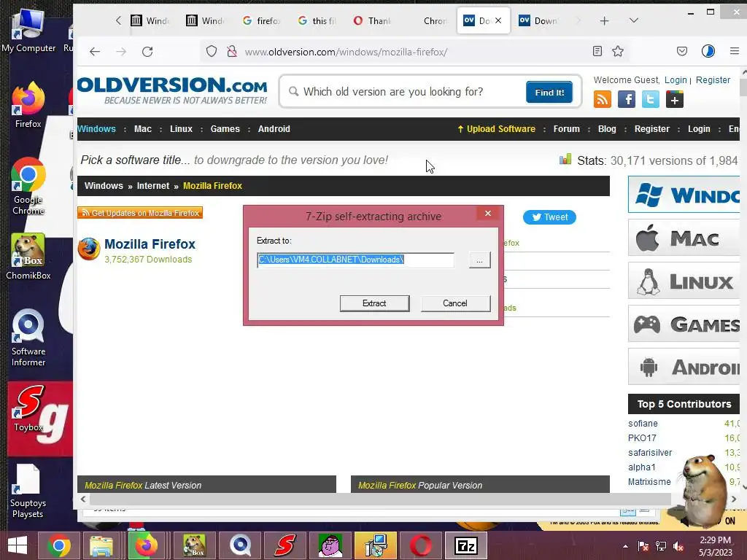The height and width of the screenshot is (560, 747).
Task: Open the Windows category sidebar banner
Action: (684, 195)
